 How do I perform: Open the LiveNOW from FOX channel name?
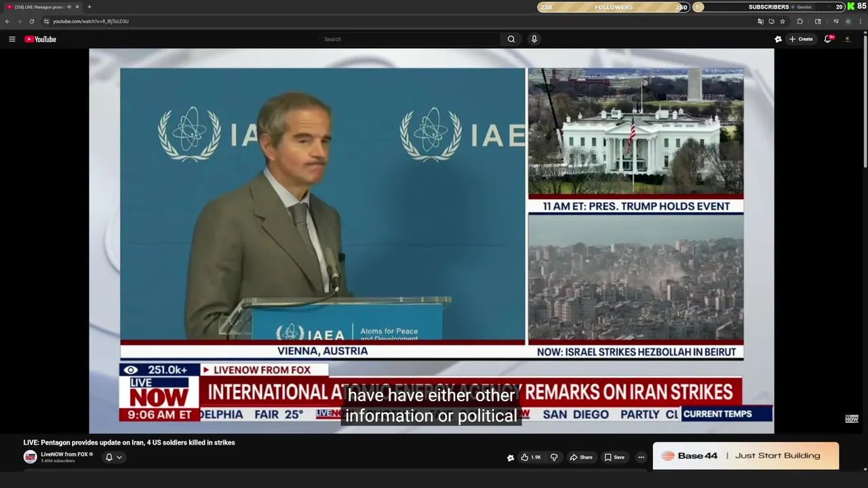(x=64, y=454)
